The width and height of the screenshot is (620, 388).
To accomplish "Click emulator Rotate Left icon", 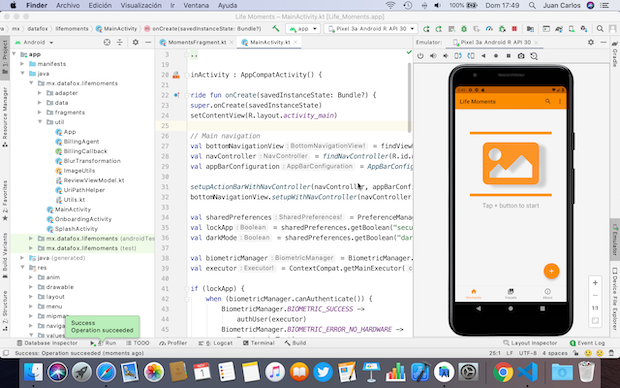I will [458, 56].
